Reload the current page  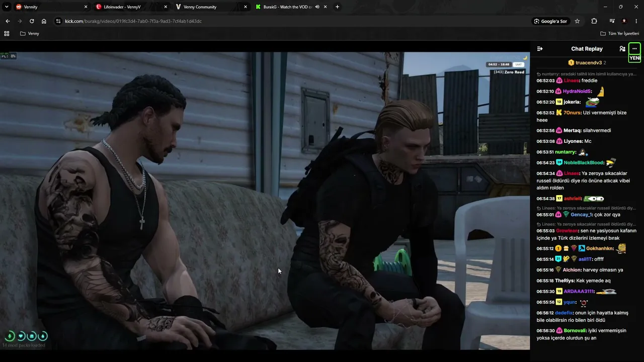tap(32, 21)
